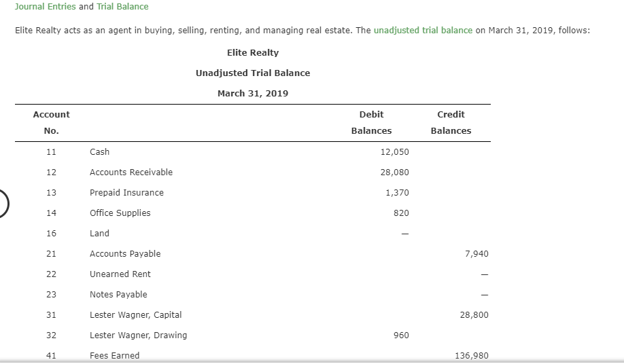Image resolution: width=624 pixels, height=364 pixels.
Task: Click account number 22
Action: (x=52, y=274)
